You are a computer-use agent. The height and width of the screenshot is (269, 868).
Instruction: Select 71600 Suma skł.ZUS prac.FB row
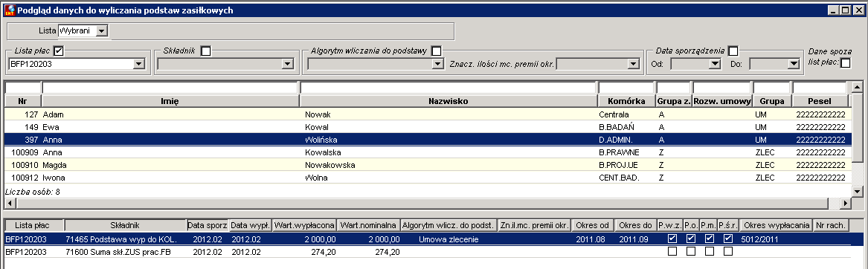point(428,251)
